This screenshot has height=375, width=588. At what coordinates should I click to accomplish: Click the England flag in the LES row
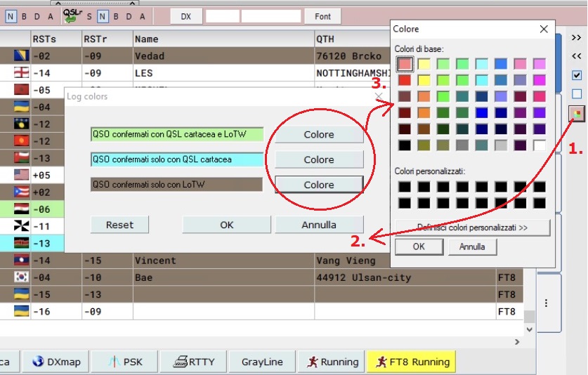click(21, 73)
